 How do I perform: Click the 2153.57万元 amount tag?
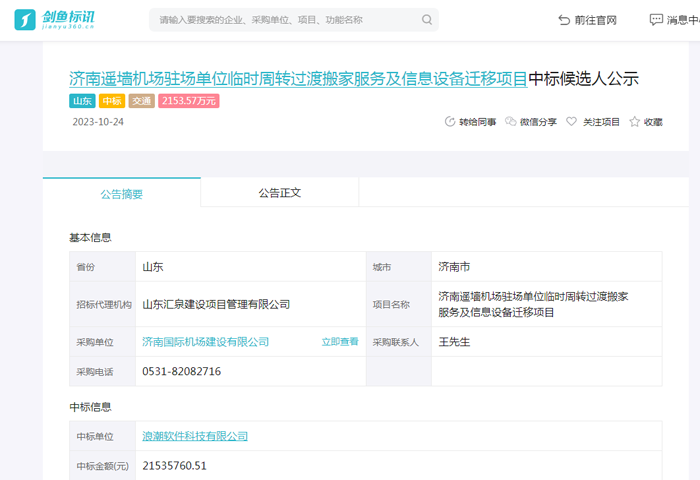click(x=188, y=101)
